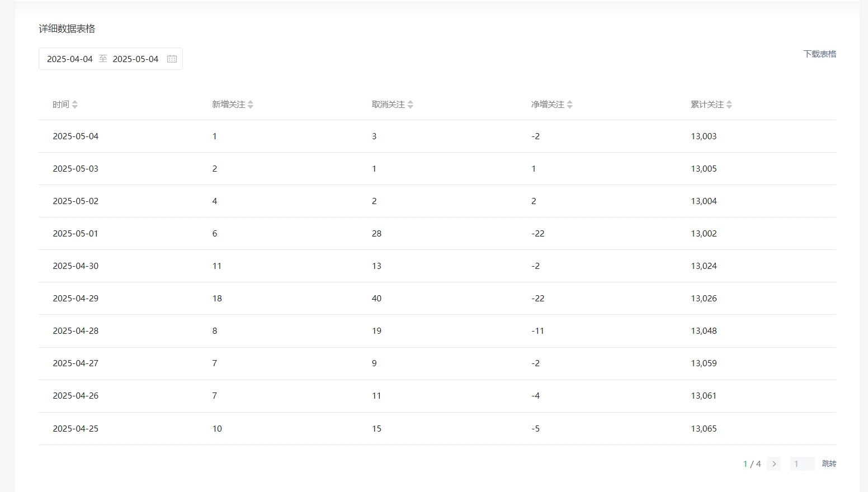Viewport: 868px width, 492px height.
Task: Click cumulative value 13,003
Action: (x=704, y=136)
